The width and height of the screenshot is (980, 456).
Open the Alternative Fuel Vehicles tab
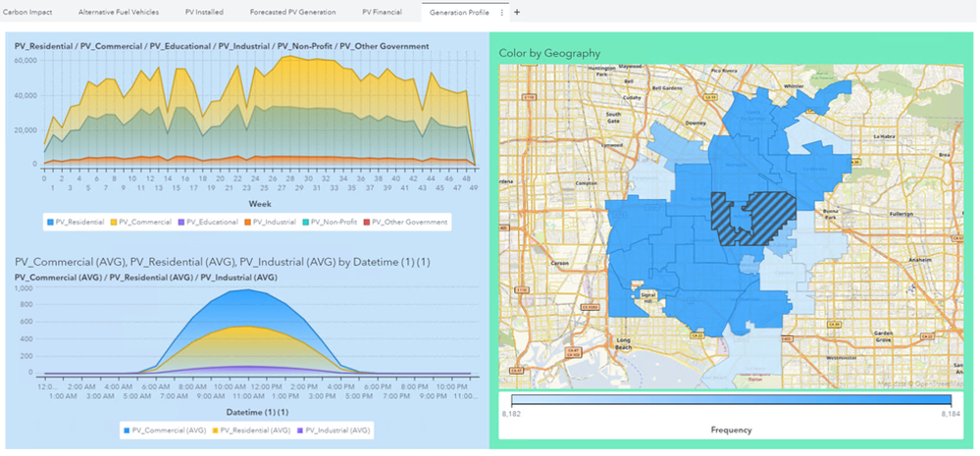tap(119, 12)
